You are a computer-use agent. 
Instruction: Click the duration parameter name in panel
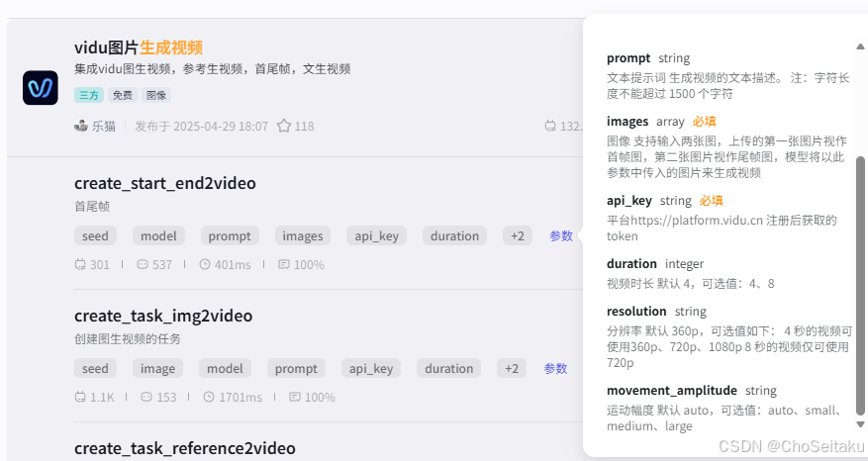tap(631, 263)
